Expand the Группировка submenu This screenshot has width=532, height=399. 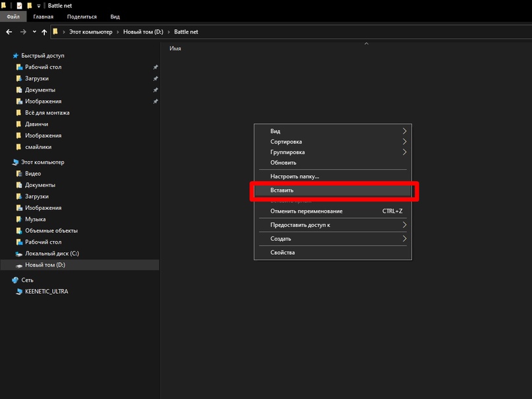pyautogui.click(x=404, y=152)
